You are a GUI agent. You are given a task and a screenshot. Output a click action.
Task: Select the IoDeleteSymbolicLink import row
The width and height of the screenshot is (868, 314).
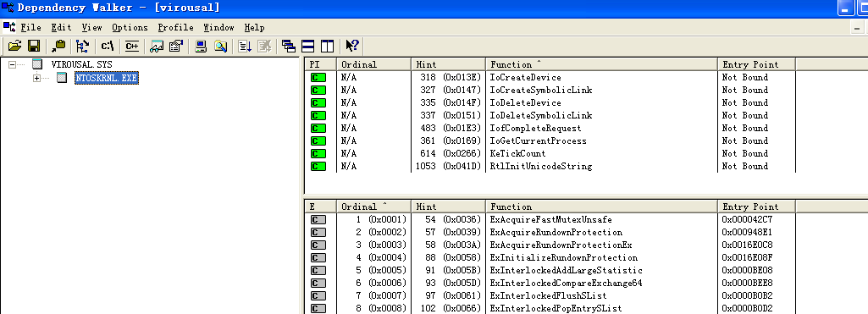click(550, 116)
